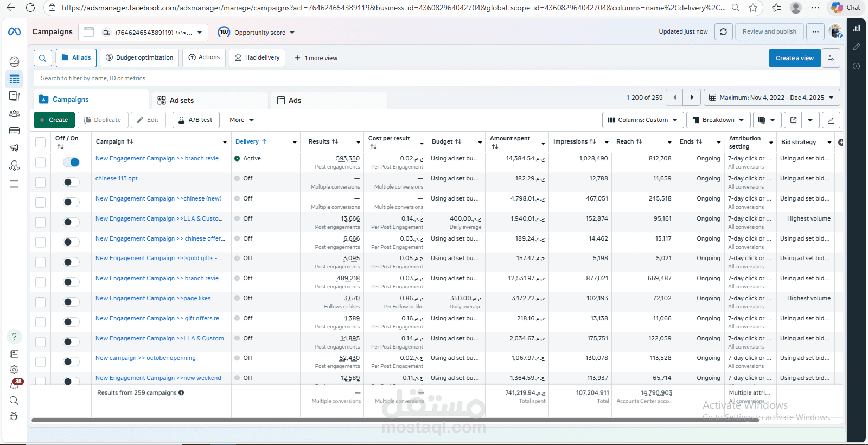868x445 pixels.
Task: Click the sidebar search magnifier icon
Action: [x=14, y=401]
